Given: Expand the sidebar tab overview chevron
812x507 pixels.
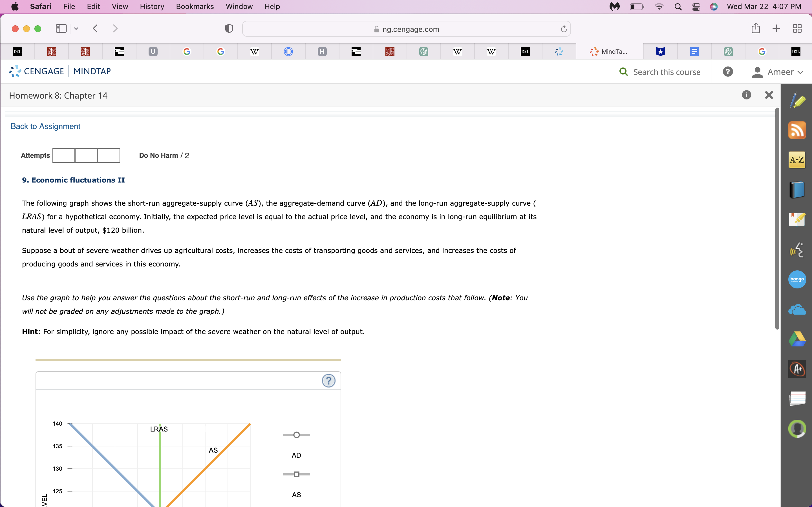Looking at the screenshot, I should click(76, 28).
